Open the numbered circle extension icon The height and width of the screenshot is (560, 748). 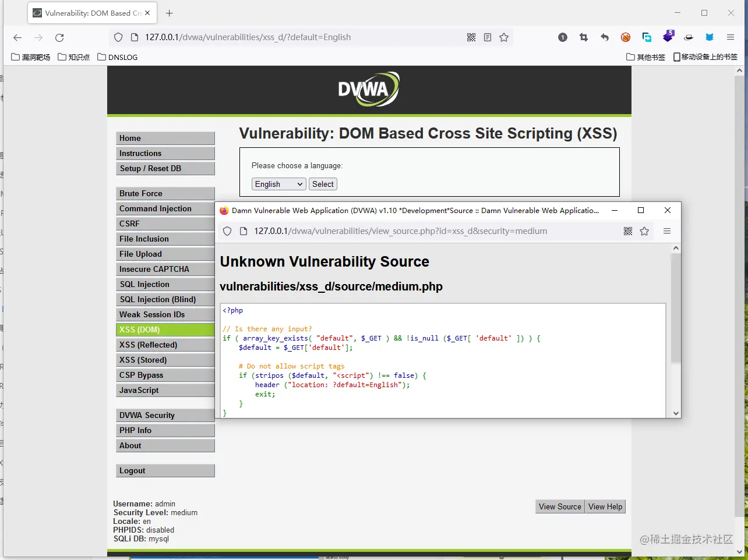pos(563,37)
